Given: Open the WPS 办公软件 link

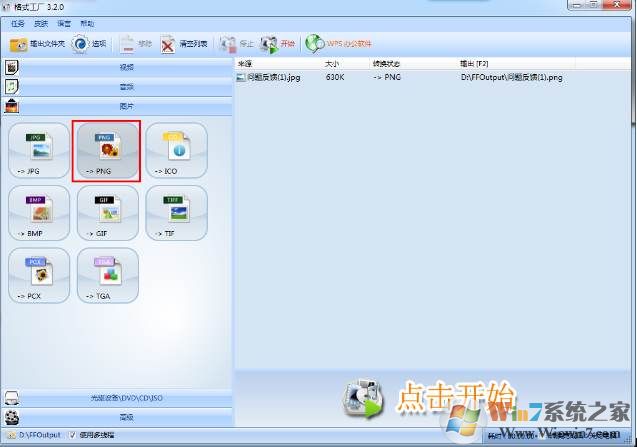Looking at the screenshot, I should 338,44.
